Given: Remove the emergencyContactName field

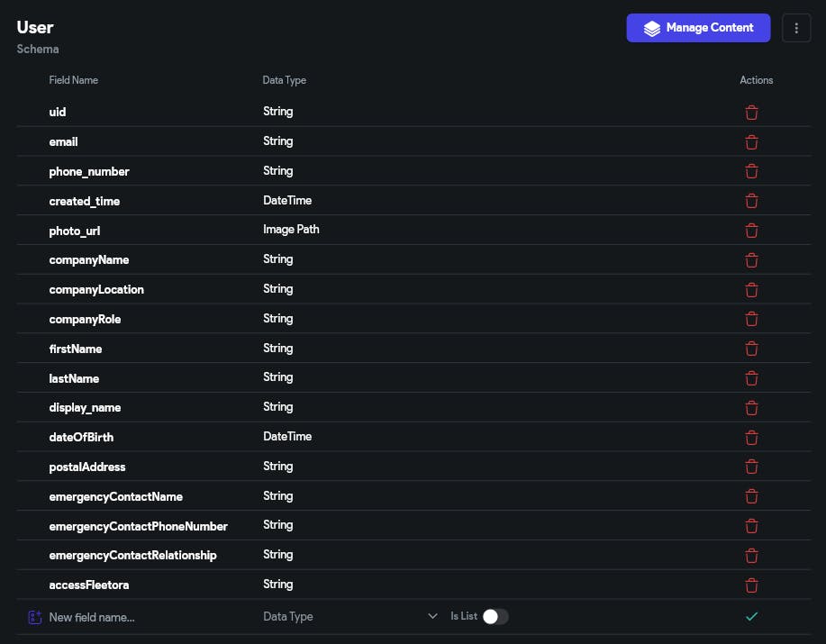Looking at the screenshot, I should [x=751, y=496].
